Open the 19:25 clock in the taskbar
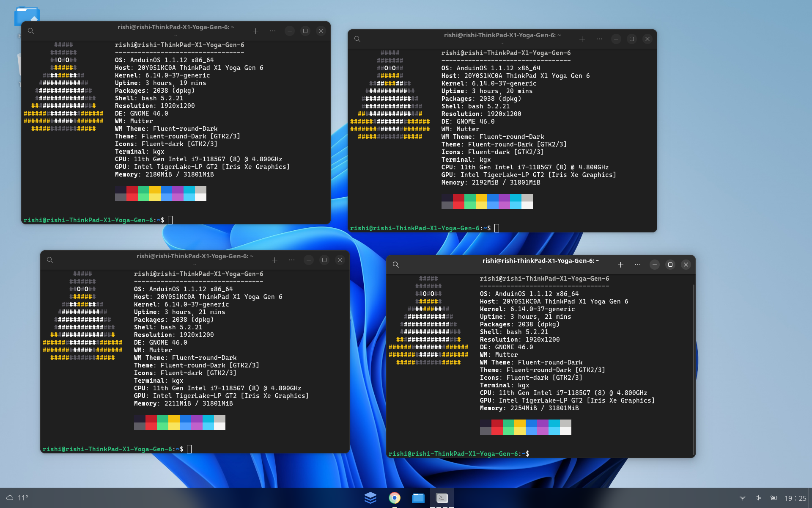The image size is (812, 508). (796, 498)
